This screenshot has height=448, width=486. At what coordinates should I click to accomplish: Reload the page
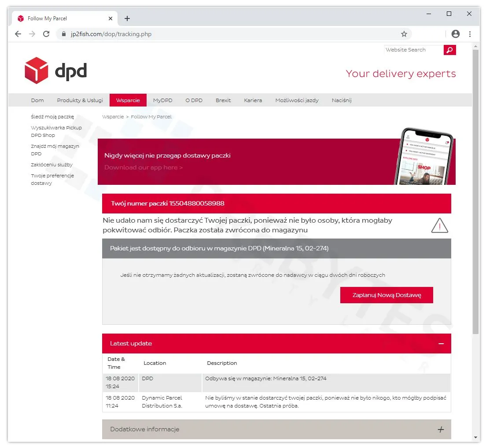[46, 33]
